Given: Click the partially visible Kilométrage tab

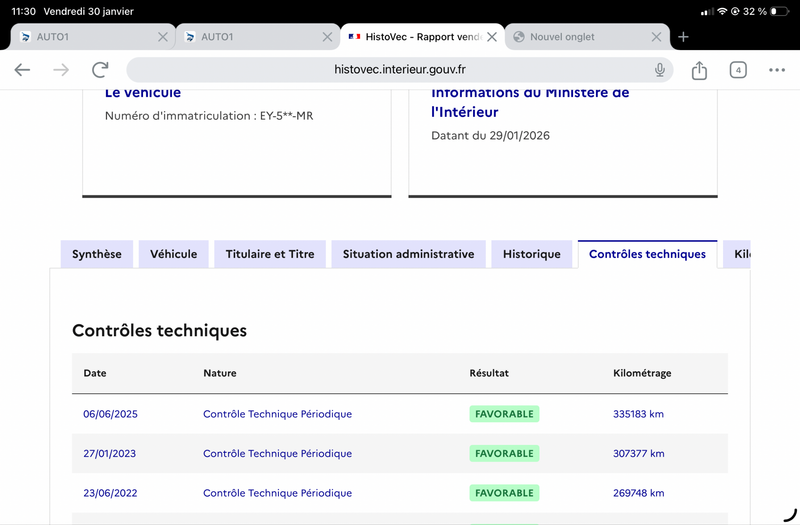Looking at the screenshot, I should point(737,254).
